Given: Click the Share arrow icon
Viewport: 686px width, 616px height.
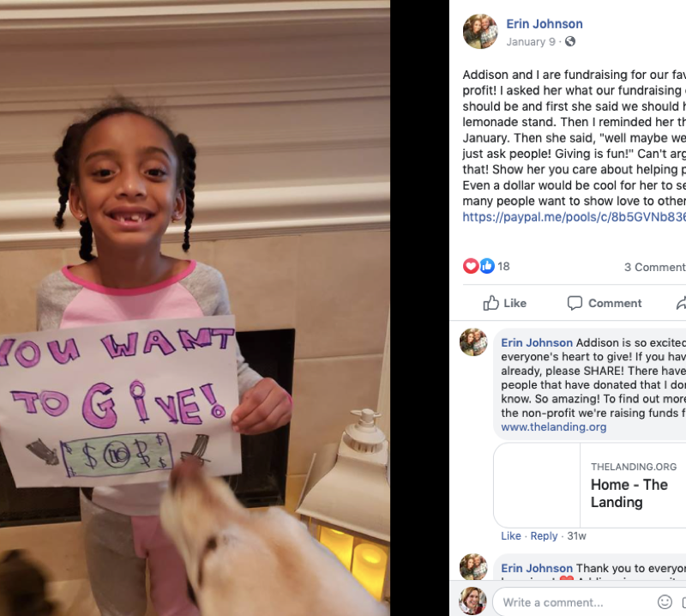Looking at the screenshot, I should pyautogui.click(x=681, y=303).
